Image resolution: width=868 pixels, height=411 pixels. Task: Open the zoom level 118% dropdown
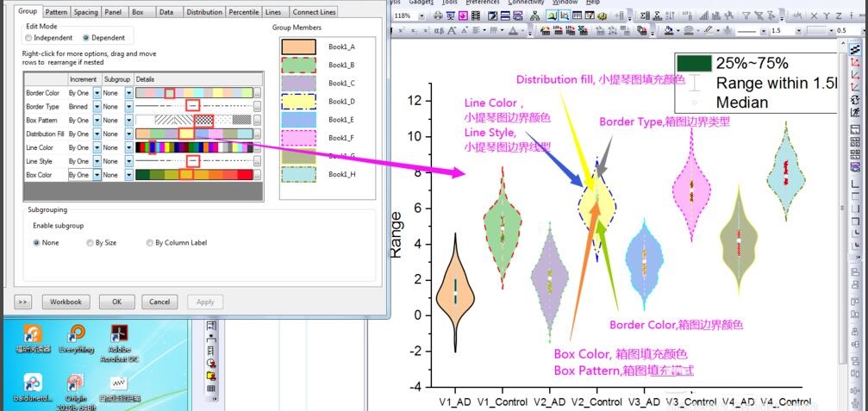tap(420, 16)
